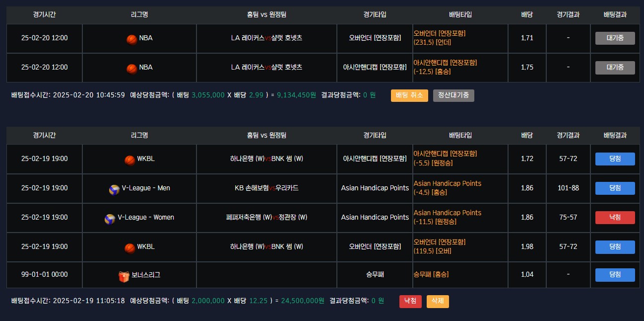Click the 경기시간 column header in the second table

[45, 135]
